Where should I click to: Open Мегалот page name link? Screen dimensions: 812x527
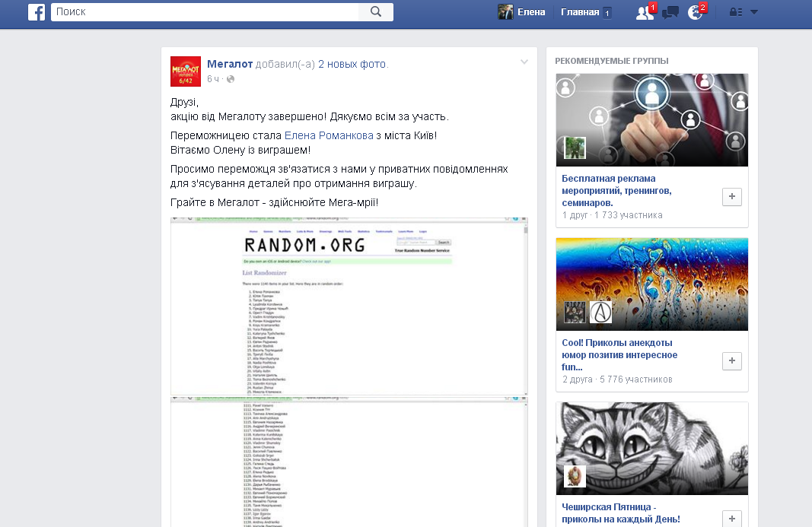pos(230,64)
